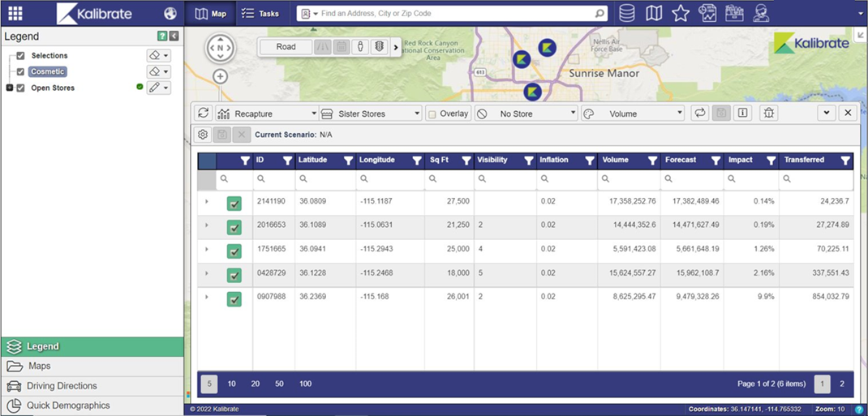This screenshot has height=416, width=868.
Task: Click the Impact column filter icon
Action: coord(771,161)
